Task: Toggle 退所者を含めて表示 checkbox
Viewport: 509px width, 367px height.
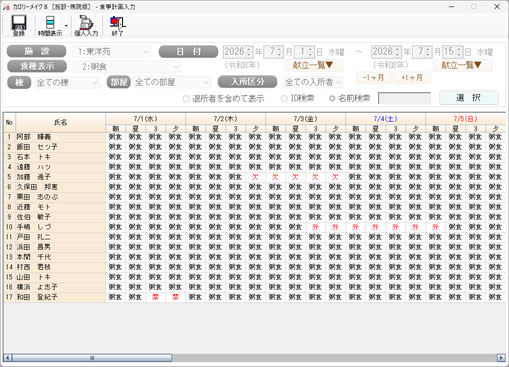Action: pos(186,99)
